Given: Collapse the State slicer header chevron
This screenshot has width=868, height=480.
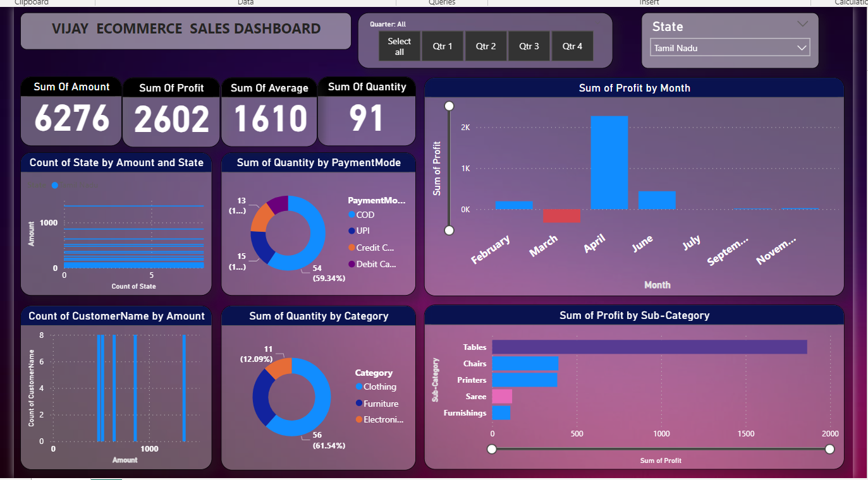Looking at the screenshot, I should [802, 24].
